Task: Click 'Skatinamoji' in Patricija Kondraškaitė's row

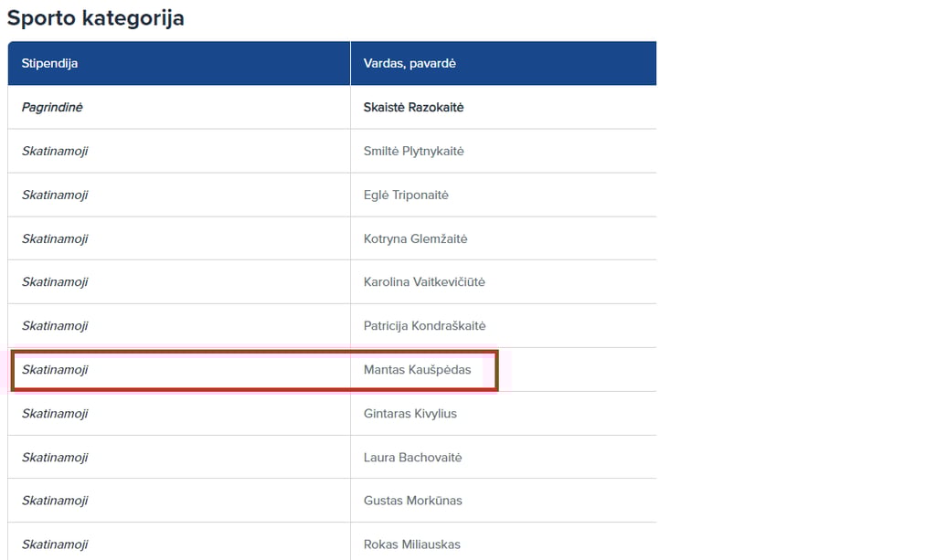Action: [x=55, y=325]
